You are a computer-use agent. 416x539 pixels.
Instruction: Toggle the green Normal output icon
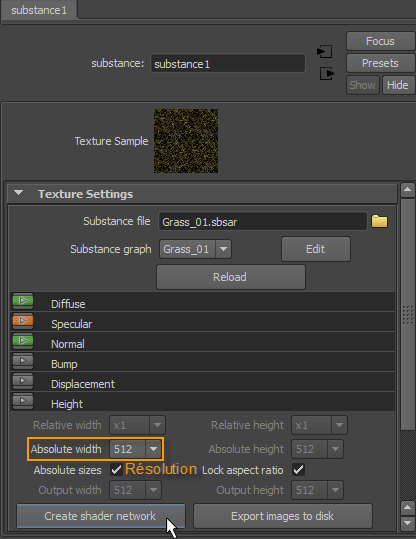(23, 341)
